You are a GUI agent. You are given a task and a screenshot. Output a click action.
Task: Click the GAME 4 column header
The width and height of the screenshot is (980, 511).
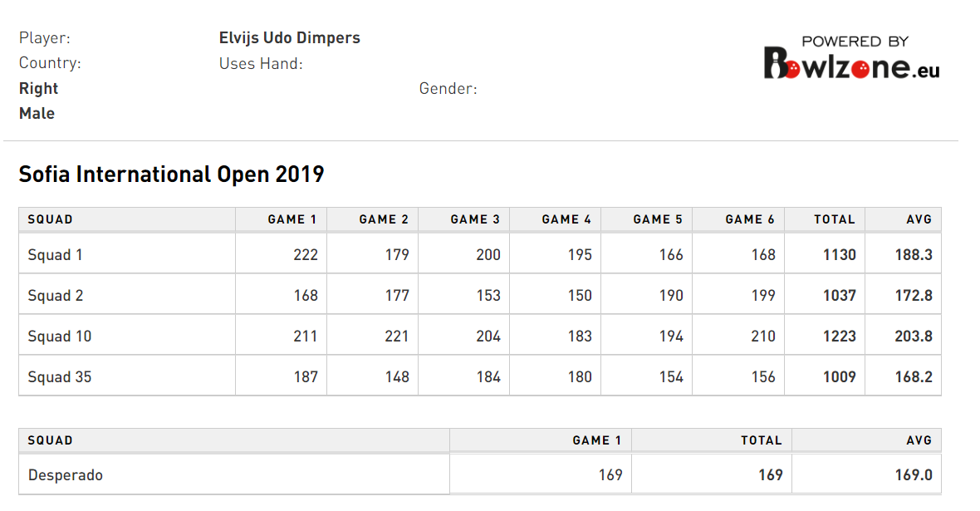[566, 219]
